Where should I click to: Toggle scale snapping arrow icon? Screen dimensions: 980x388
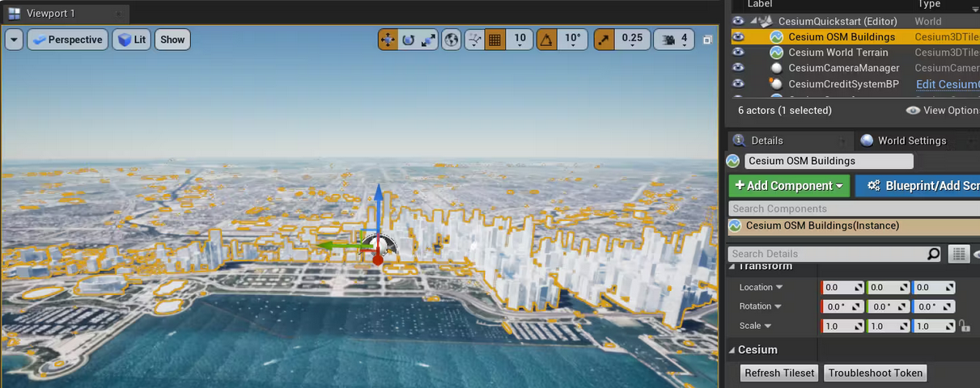(605, 39)
